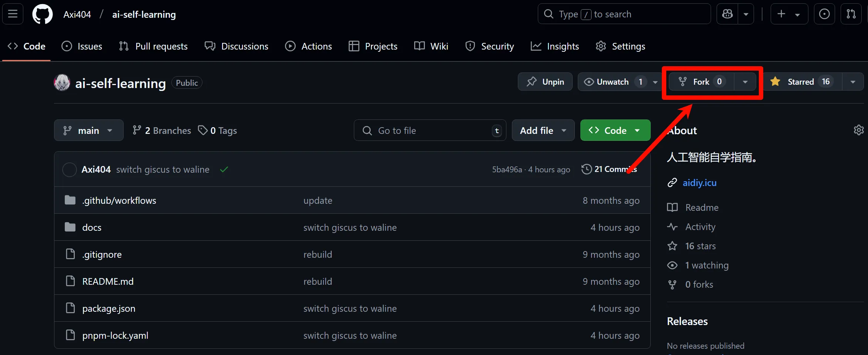Toggle the Starred button

[802, 82]
